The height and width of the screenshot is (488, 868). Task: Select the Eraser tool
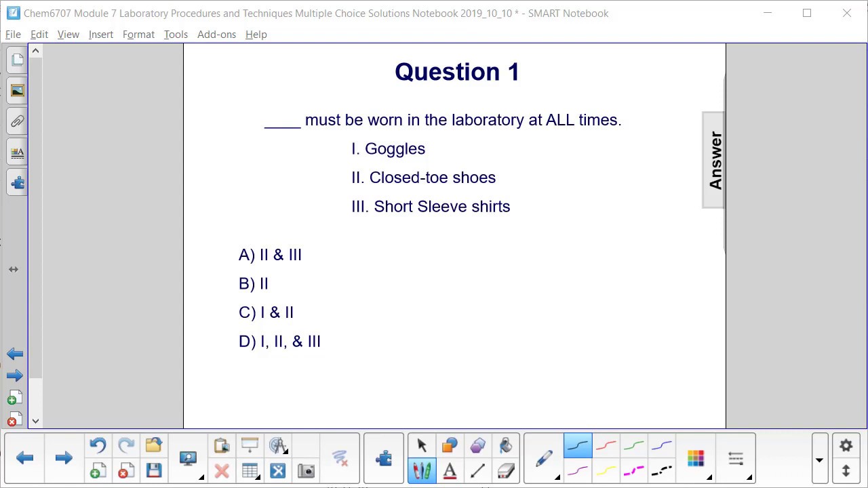(x=506, y=471)
